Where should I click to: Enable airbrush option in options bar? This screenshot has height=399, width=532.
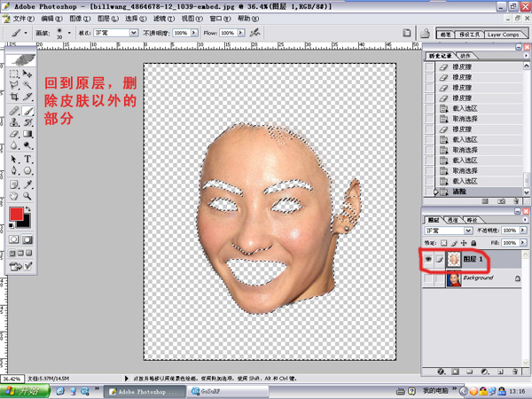(x=254, y=33)
